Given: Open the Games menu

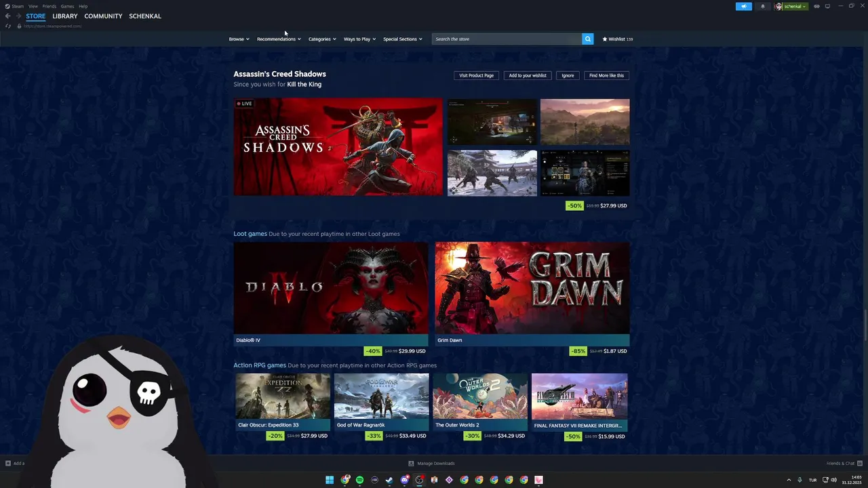Looking at the screenshot, I should point(67,6).
